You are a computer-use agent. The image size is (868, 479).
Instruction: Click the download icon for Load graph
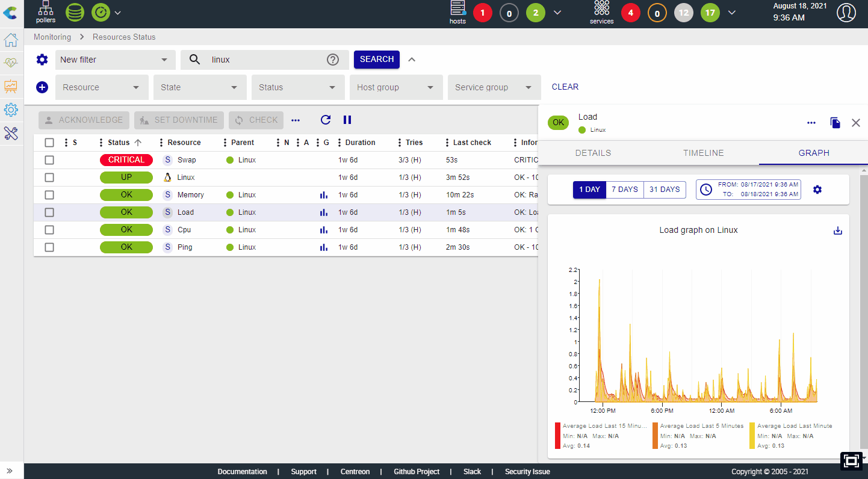tap(837, 230)
